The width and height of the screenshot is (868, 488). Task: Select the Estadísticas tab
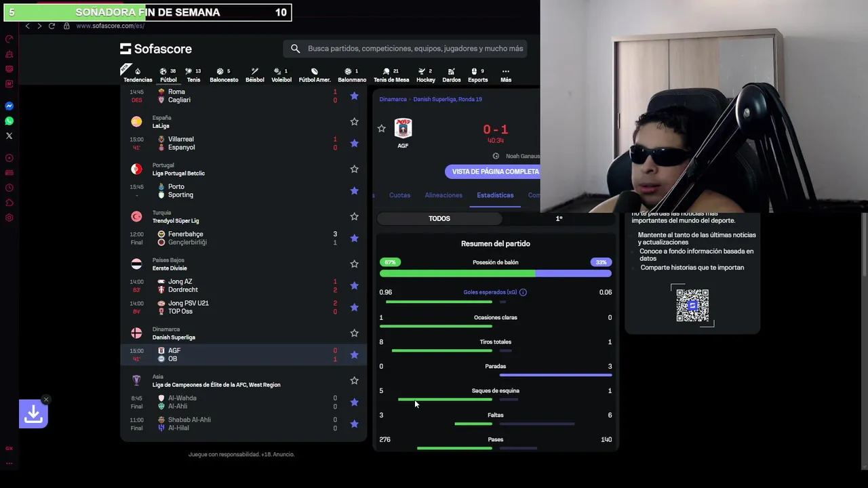click(x=495, y=195)
